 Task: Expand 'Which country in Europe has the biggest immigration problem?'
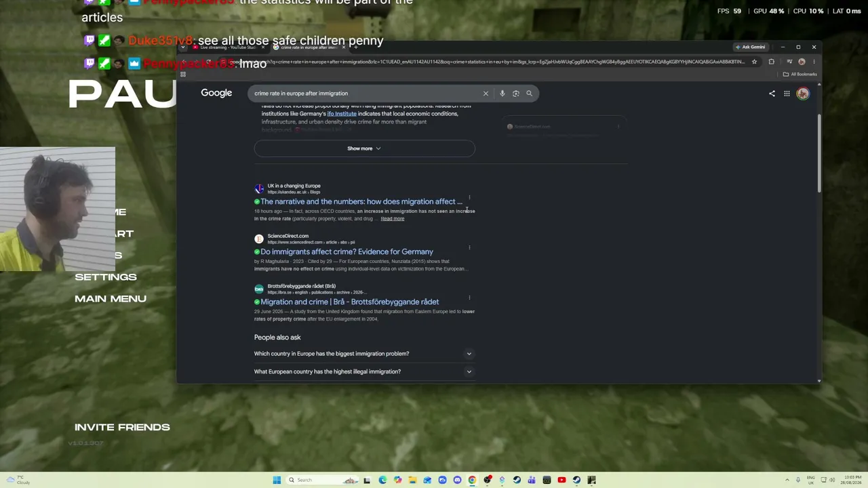coord(364,354)
